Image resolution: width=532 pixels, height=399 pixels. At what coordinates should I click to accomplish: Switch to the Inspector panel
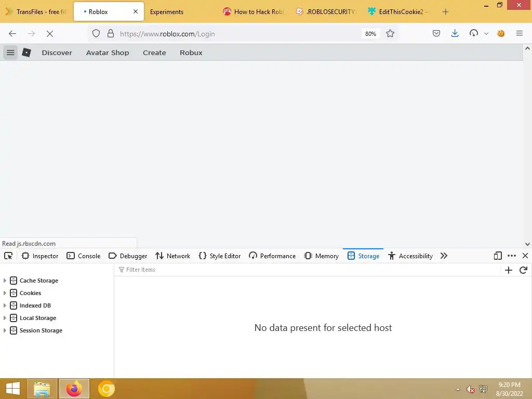click(x=40, y=256)
